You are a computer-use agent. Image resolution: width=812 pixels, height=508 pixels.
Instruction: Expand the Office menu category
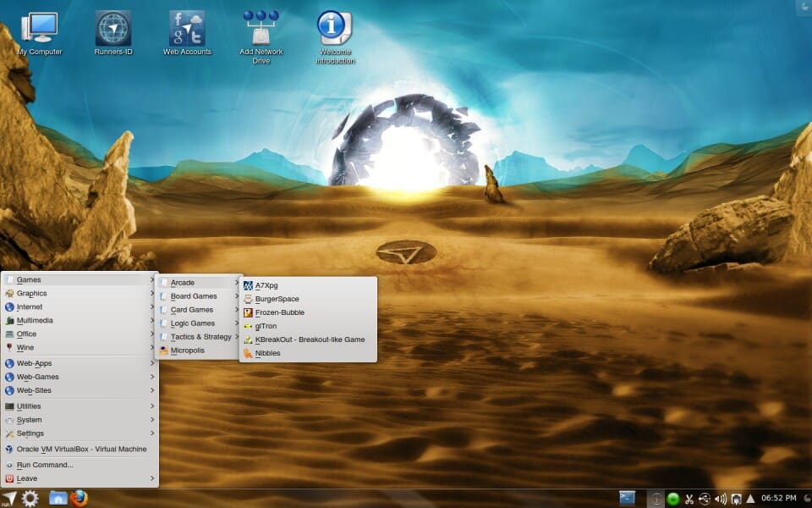coord(80,334)
